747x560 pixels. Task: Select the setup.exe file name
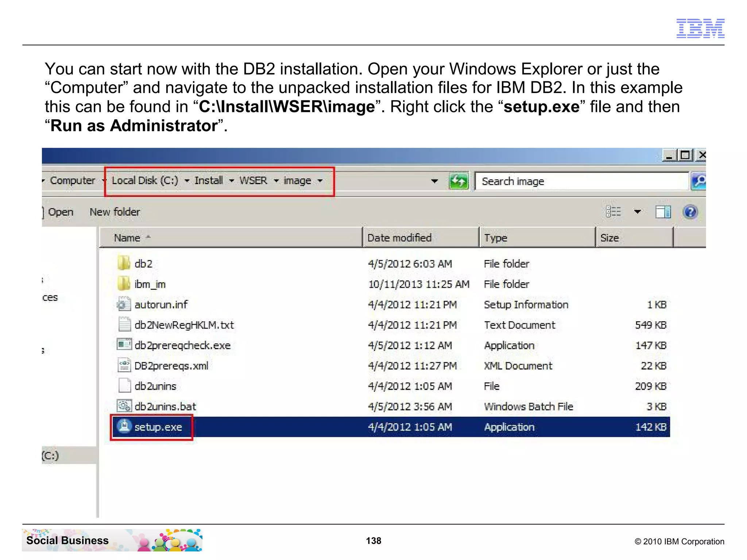[158, 427]
